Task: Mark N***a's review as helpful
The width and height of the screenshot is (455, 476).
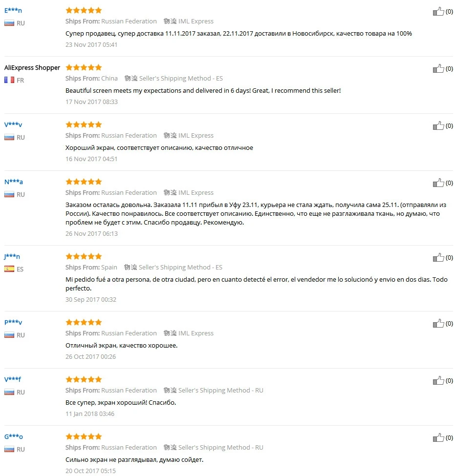Action: 438,183
